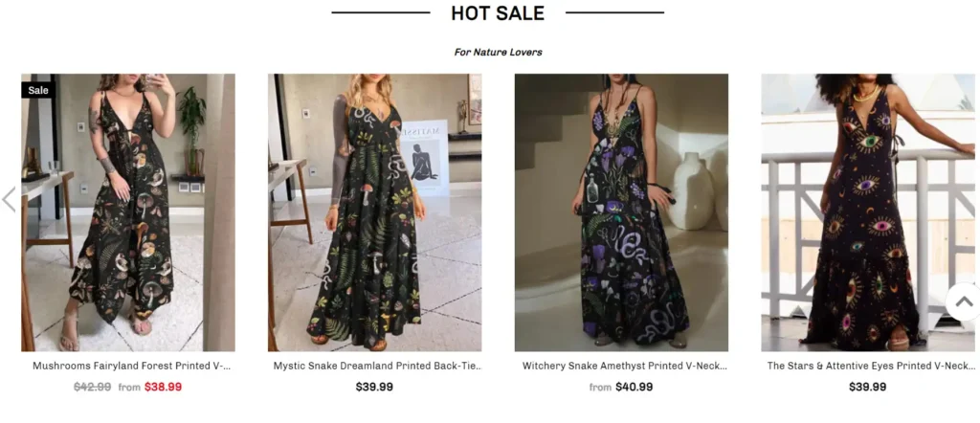Click the previous arrow on the product carousel
This screenshot has height=423, width=980.
point(9,199)
